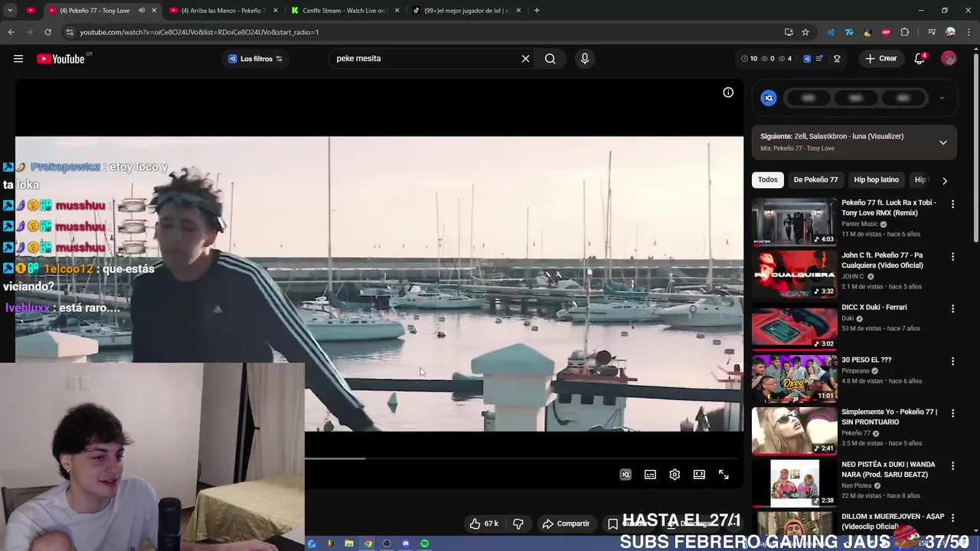Visit the Pimpeano channel name
Viewport: 980px width, 551px height.
point(855,371)
